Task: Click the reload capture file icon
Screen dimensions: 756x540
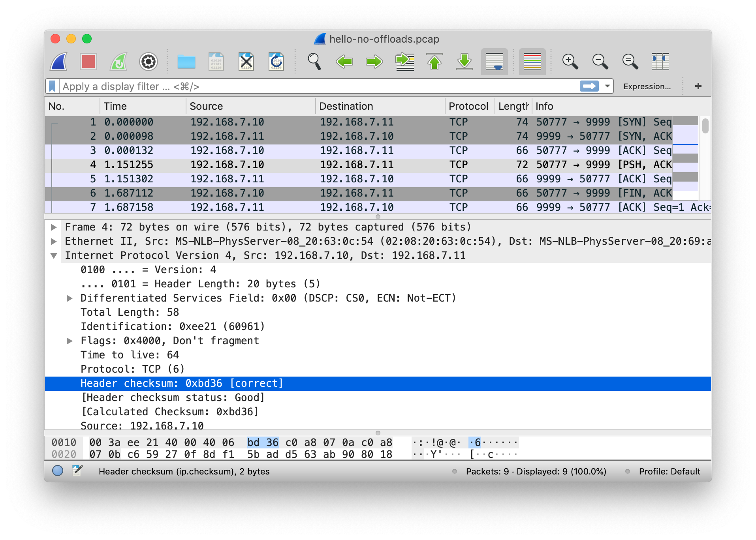Action: pos(276,62)
